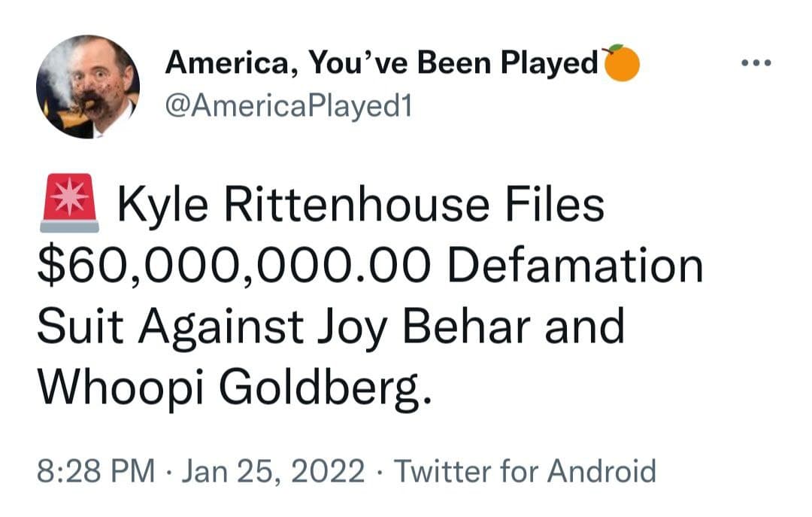Open the America, You've Been Played profile name
The image size is (812, 517).
(382, 65)
